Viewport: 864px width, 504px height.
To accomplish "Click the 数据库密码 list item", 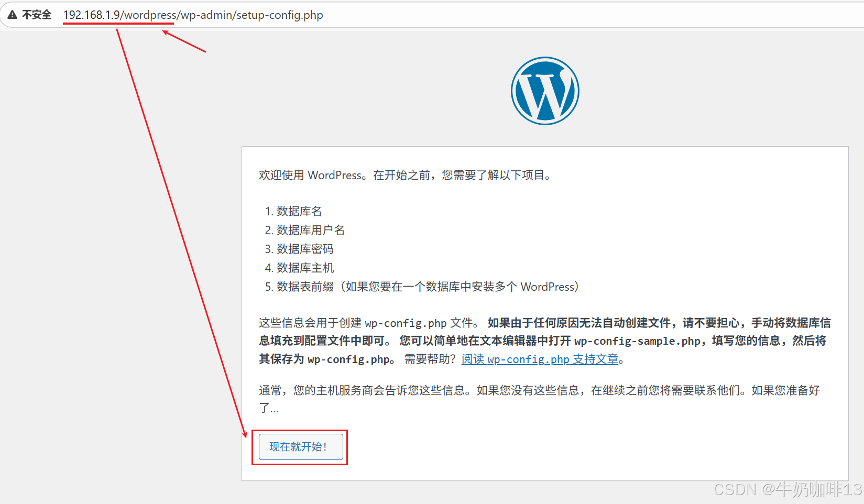I will (x=305, y=249).
